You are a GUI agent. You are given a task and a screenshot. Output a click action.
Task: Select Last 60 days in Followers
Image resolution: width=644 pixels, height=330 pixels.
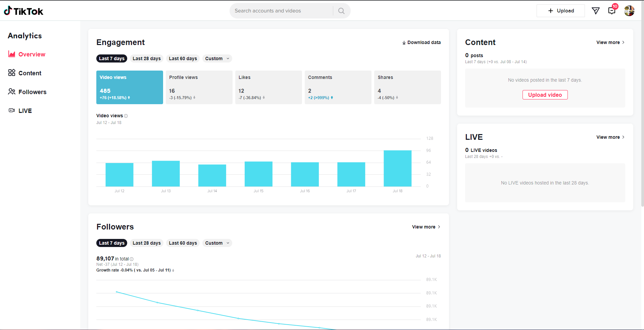[183, 243]
